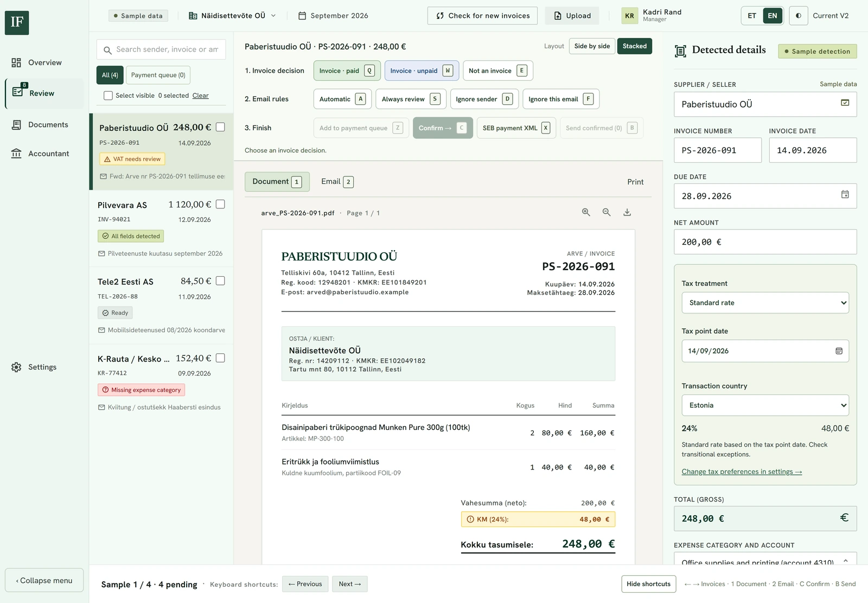The width and height of the screenshot is (868, 603).
Task: Show Payment queue (0) tab
Action: (x=158, y=75)
